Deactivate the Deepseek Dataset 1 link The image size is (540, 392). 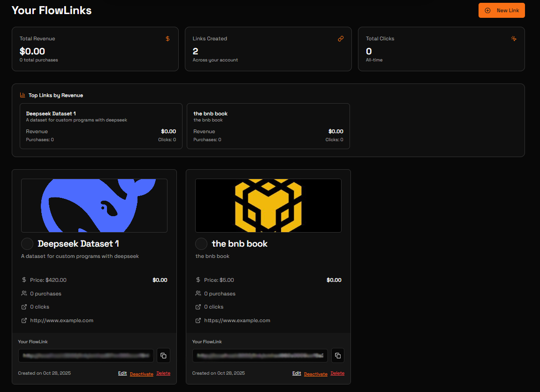142,374
